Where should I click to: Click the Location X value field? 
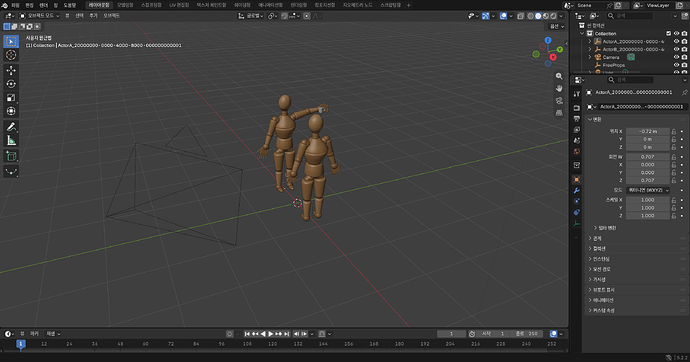[648, 131]
